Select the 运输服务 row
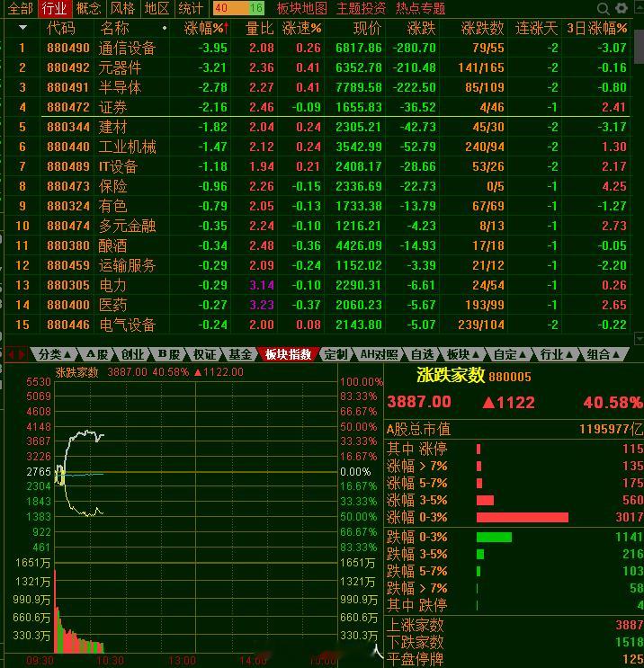The image size is (644, 668). [x=318, y=265]
